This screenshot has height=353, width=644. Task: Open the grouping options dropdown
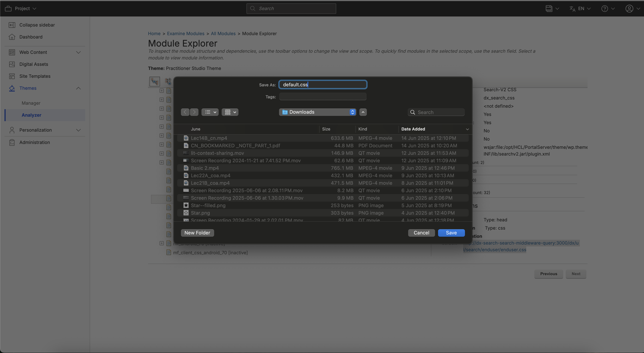(x=230, y=112)
